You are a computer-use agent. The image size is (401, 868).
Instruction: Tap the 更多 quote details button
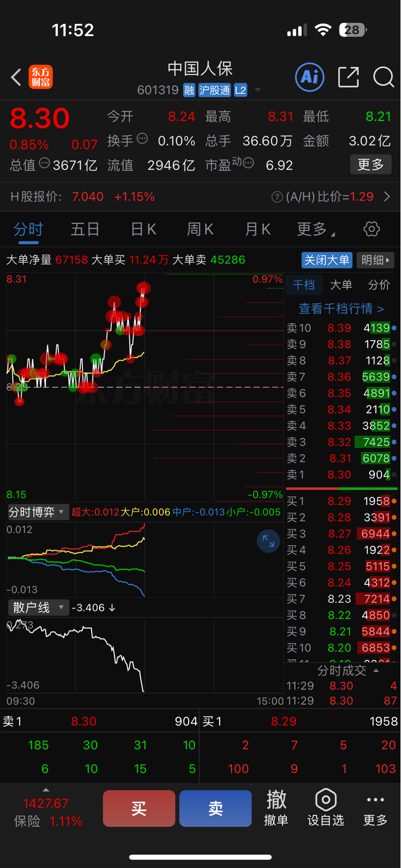tap(371, 165)
